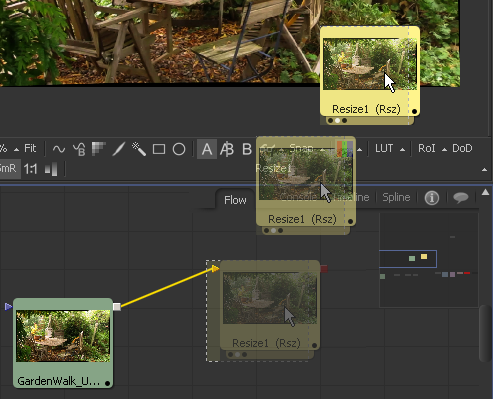Open the RoI options dropdown arrow

click(444, 150)
